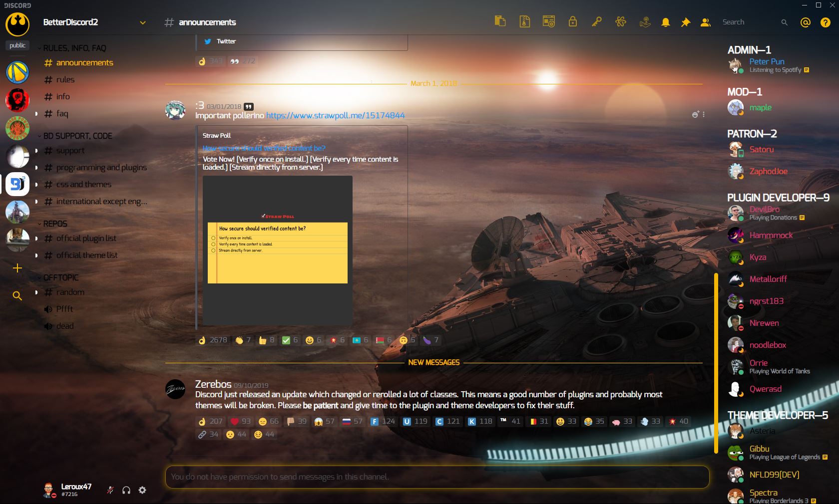Open the red Gears server icon
This screenshot has height=504, width=839.
coord(17,100)
